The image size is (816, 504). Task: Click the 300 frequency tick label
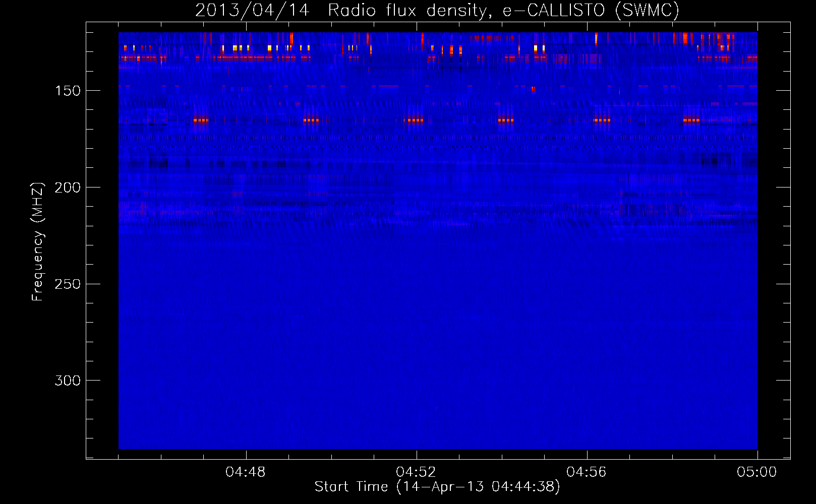pos(68,381)
